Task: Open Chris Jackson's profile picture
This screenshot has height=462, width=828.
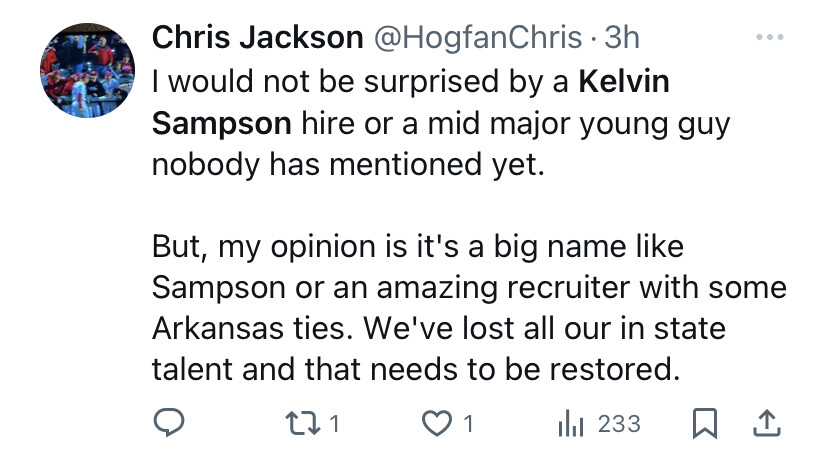Action: click(x=87, y=70)
